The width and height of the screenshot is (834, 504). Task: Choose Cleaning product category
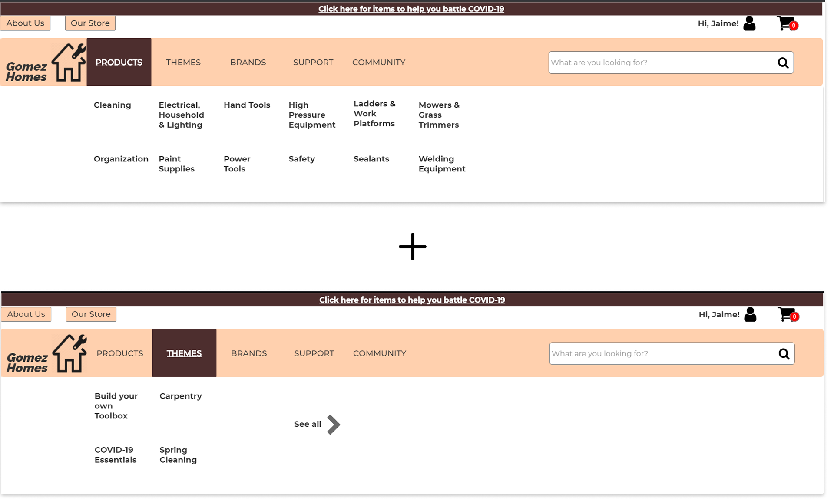tap(112, 105)
